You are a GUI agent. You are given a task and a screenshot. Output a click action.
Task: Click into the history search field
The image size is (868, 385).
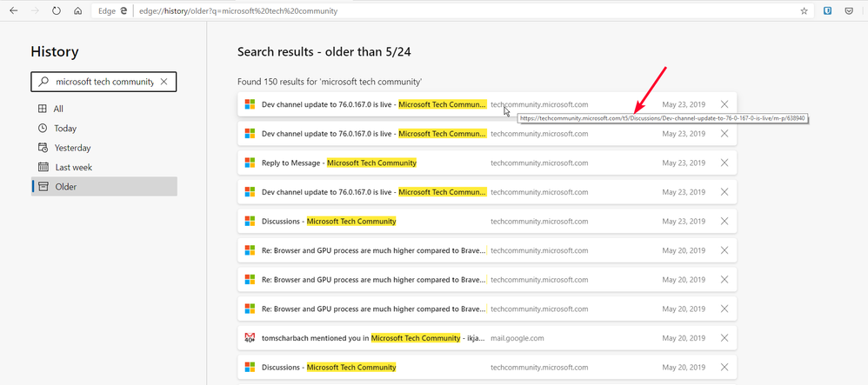(103, 82)
